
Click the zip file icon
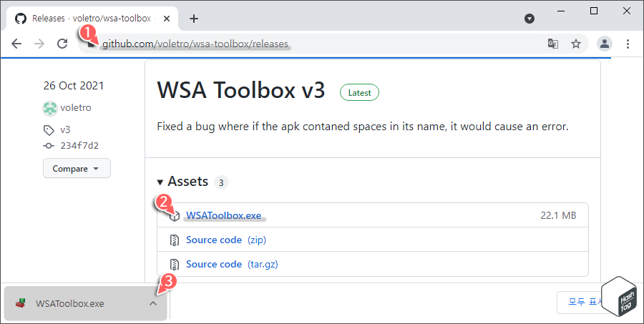(x=175, y=240)
